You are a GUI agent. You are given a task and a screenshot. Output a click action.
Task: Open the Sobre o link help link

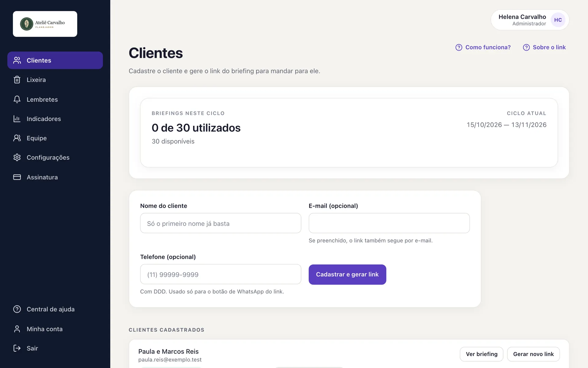point(544,47)
